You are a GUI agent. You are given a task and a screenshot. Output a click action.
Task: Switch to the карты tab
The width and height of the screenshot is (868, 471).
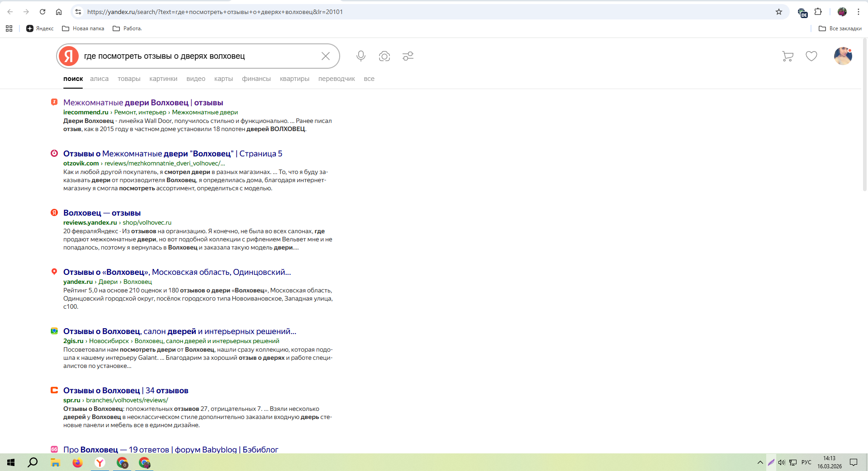click(223, 79)
